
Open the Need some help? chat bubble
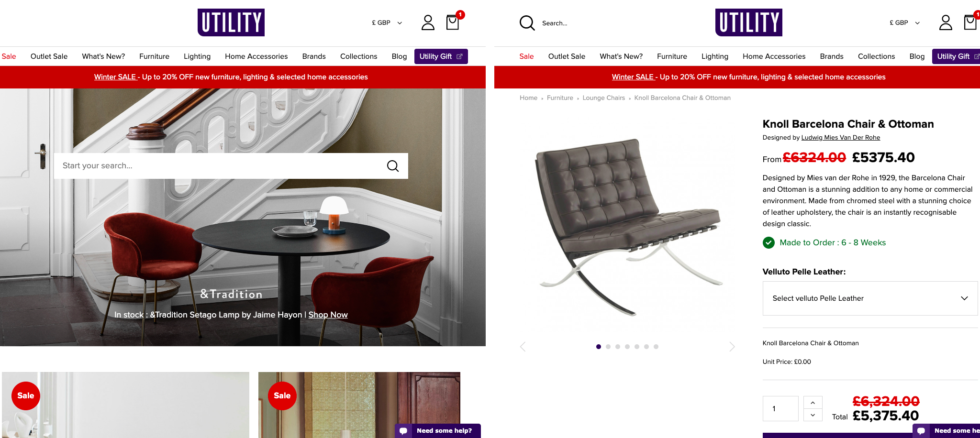pos(438,431)
